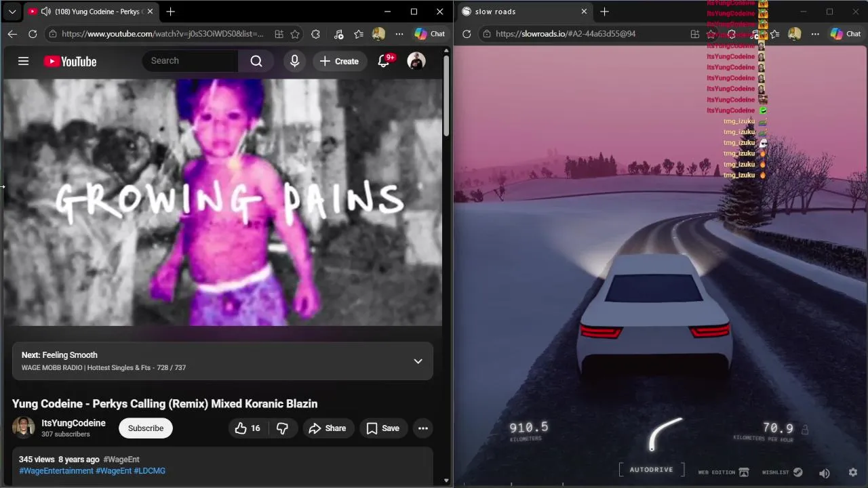Open browser profile in YouTube window
The width and height of the screenshot is (868, 488).
pyautogui.click(x=379, y=34)
